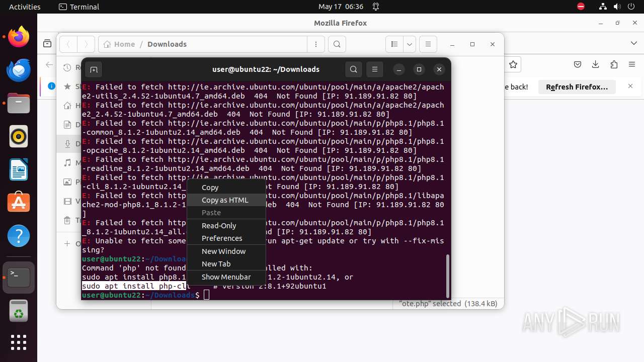644x362 pixels.
Task: Show Applications grid
Action: 19,342
